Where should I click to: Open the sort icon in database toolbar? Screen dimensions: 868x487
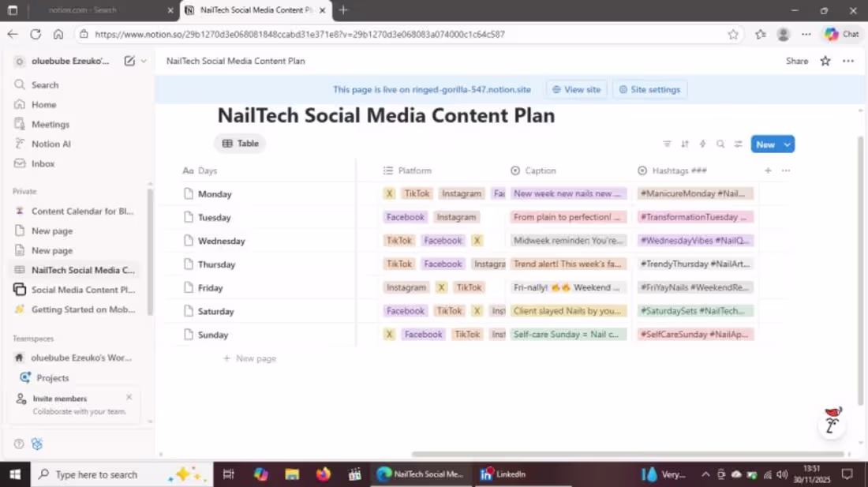pyautogui.click(x=685, y=144)
